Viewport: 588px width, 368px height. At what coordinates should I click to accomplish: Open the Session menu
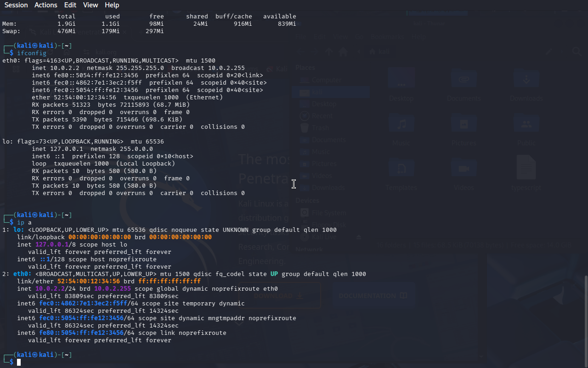tap(16, 5)
